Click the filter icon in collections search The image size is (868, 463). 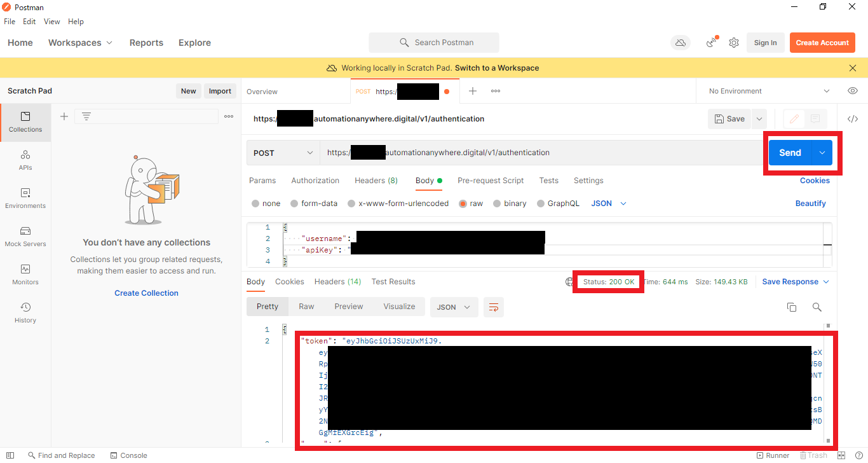click(86, 116)
